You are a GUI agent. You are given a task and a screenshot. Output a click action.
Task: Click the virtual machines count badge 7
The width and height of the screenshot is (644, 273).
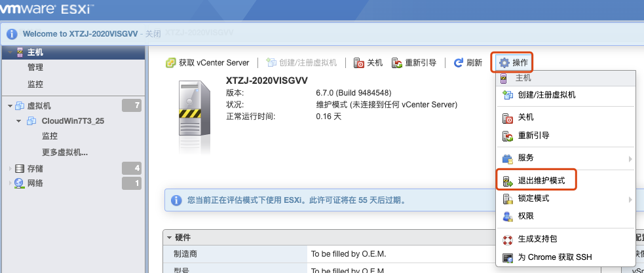pos(132,106)
